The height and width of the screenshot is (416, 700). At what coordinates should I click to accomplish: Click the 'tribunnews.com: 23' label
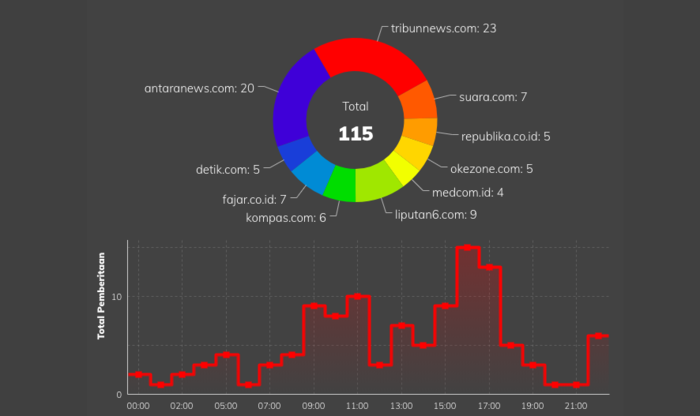tap(443, 29)
